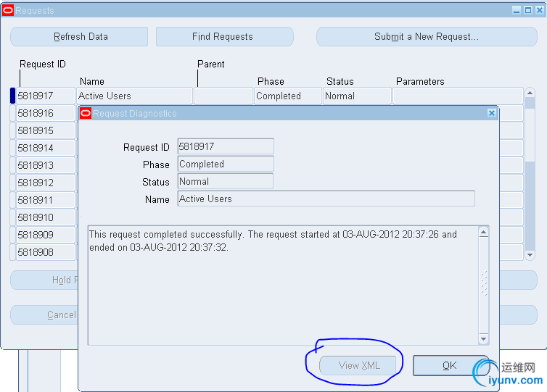Select request ID 5818914 row
The width and height of the screenshot is (547, 392).
click(46, 148)
